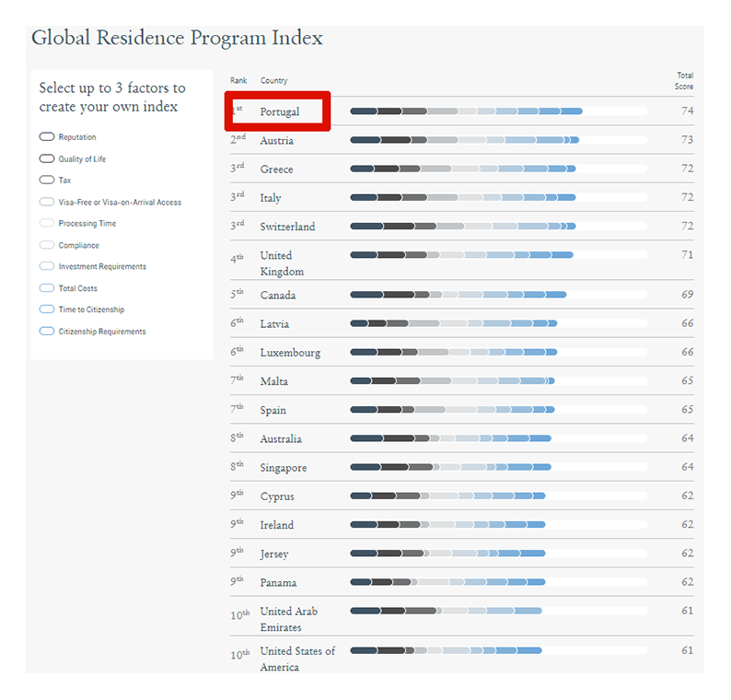Click the Total Score column header
The image size is (731, 700).
click(684, 81)
